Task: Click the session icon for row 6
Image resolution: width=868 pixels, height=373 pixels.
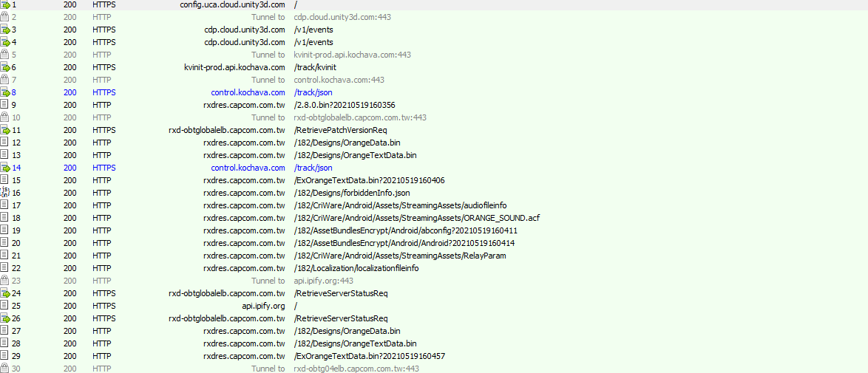Action: click(x=5, y=67)
